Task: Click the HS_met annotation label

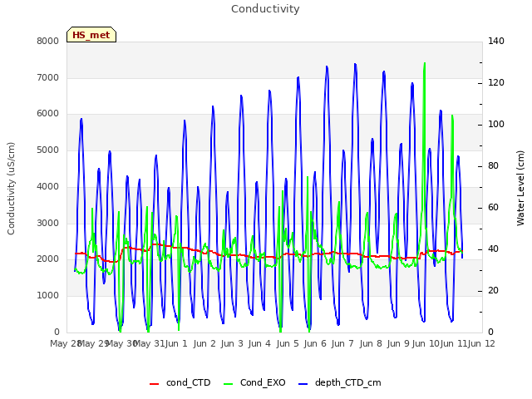Action: coord(91,35)
